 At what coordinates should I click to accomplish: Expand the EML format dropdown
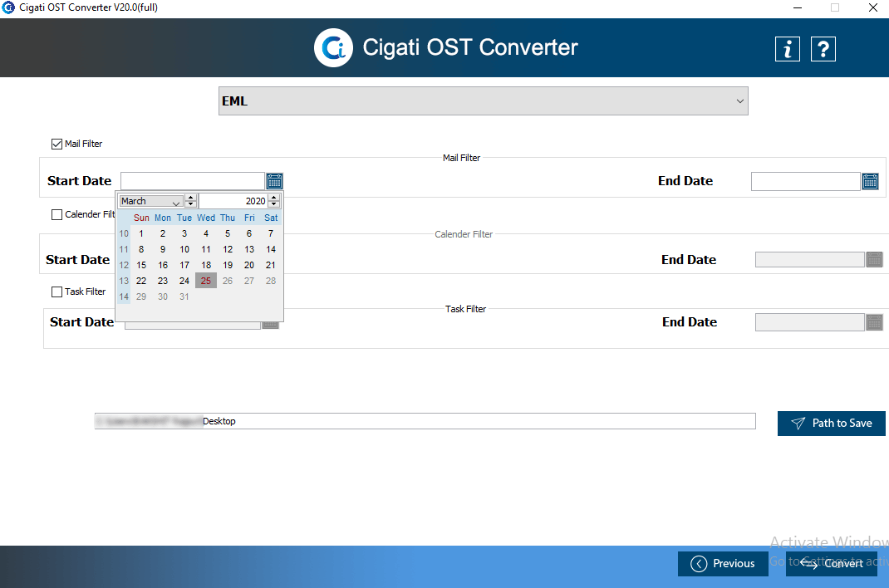click(x=483, y=100)
